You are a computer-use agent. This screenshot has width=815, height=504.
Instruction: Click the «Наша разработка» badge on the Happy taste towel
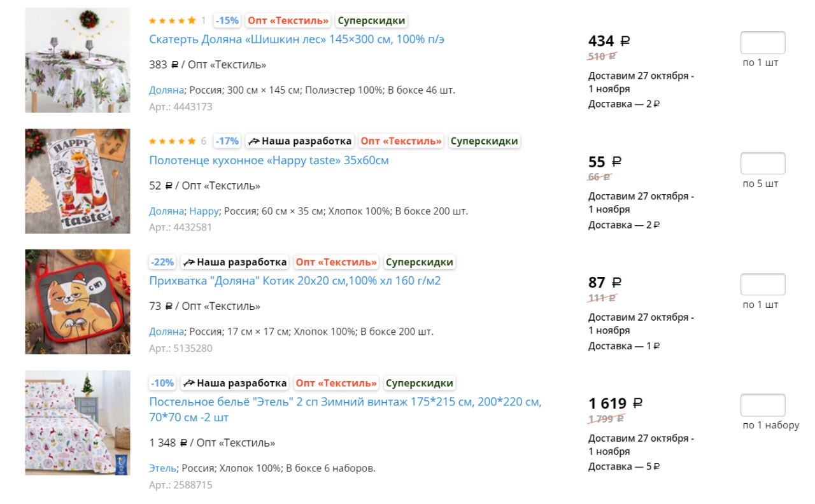pyautogui.click(x=299, y=141)
